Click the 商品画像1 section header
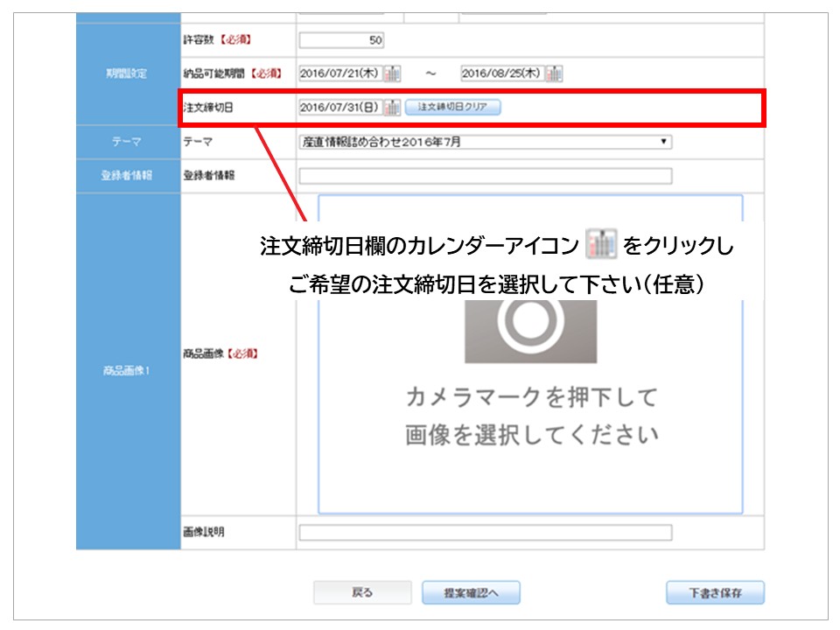 128,371
